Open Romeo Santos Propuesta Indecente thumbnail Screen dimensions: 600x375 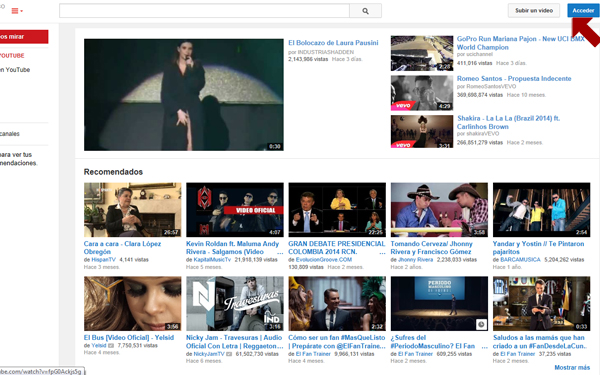422,93
